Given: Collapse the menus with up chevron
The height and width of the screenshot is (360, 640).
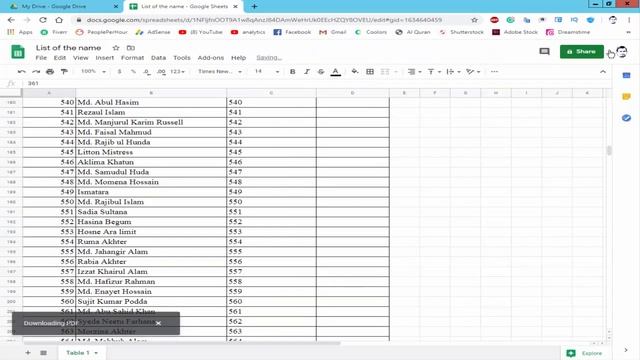Looking at the screenshot, I should pyautogui.click(x=603, y=72).
